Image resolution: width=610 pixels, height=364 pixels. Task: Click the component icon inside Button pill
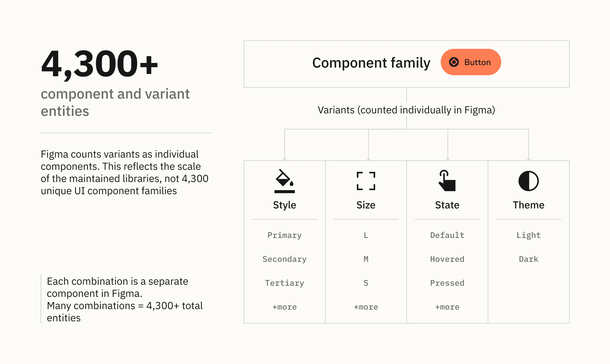[x=454, y=62]
